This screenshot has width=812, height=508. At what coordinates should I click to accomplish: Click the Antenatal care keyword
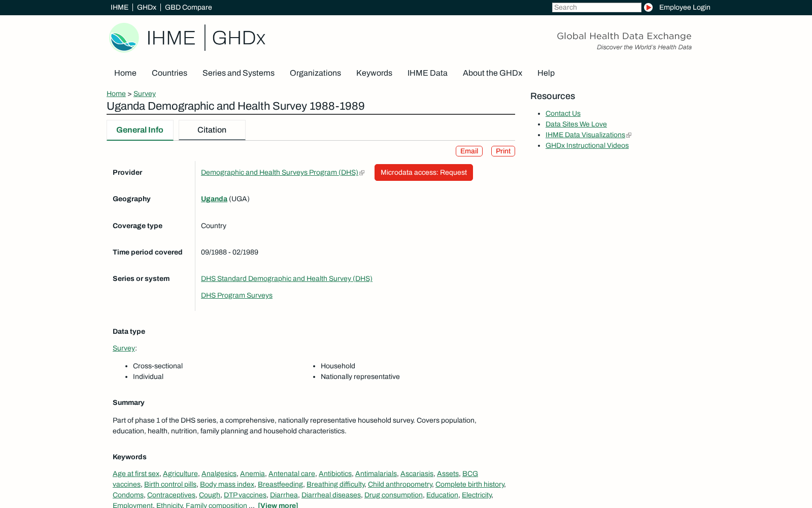click(x=292, y=473)
